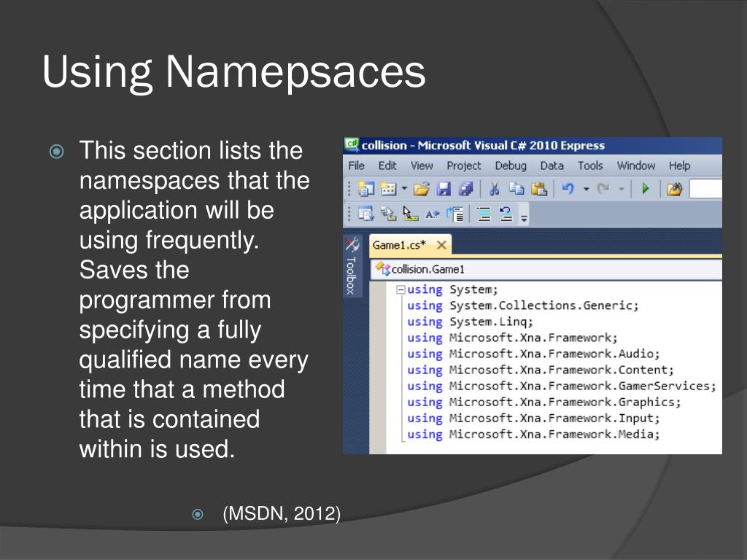Viewport: 747px width, 560px height.
Task: Open the Undo history dropdown arrow
Action: click(587, 189)
